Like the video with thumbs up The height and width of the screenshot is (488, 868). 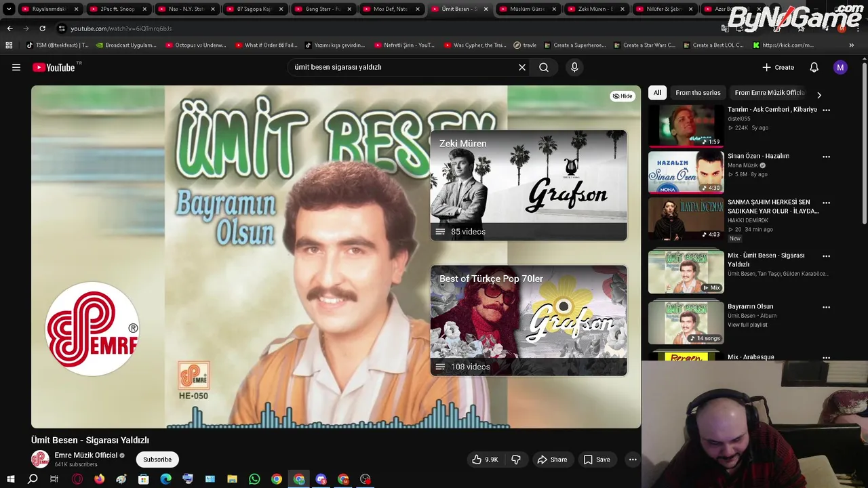(x=486, y=460)
